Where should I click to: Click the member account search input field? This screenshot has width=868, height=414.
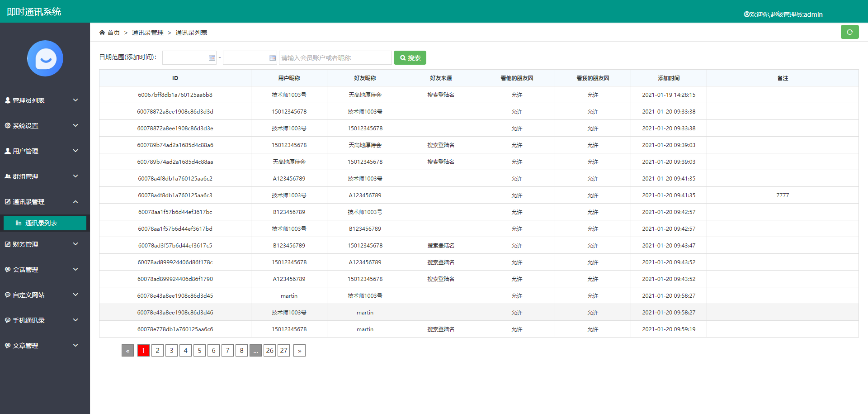pyautogui.click(x=335, y=57)
